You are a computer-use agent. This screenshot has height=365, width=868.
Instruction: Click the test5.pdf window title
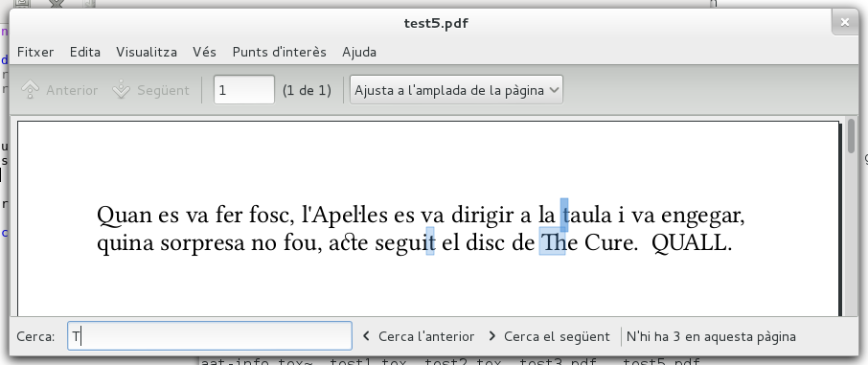(x=437, y=23)
